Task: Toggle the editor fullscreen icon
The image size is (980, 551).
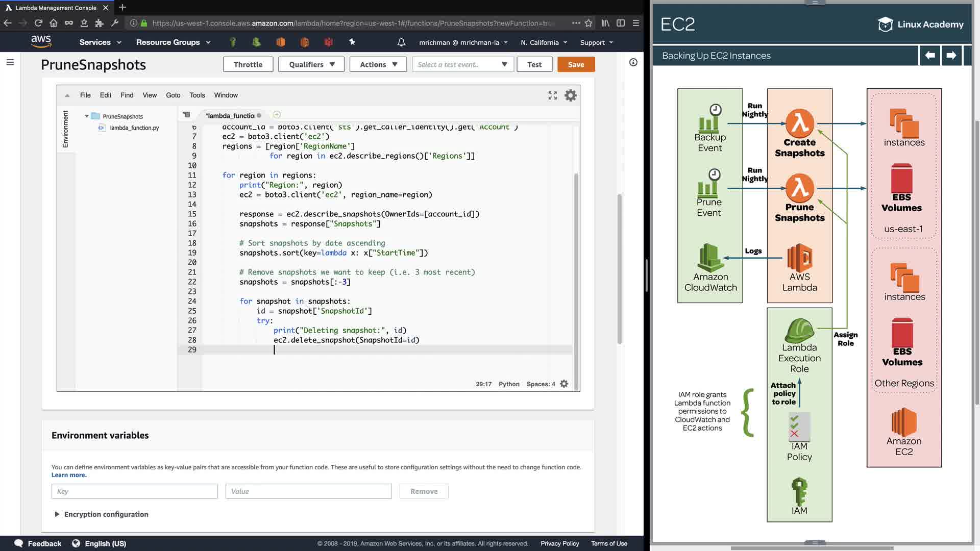Action: click(552, 95)
